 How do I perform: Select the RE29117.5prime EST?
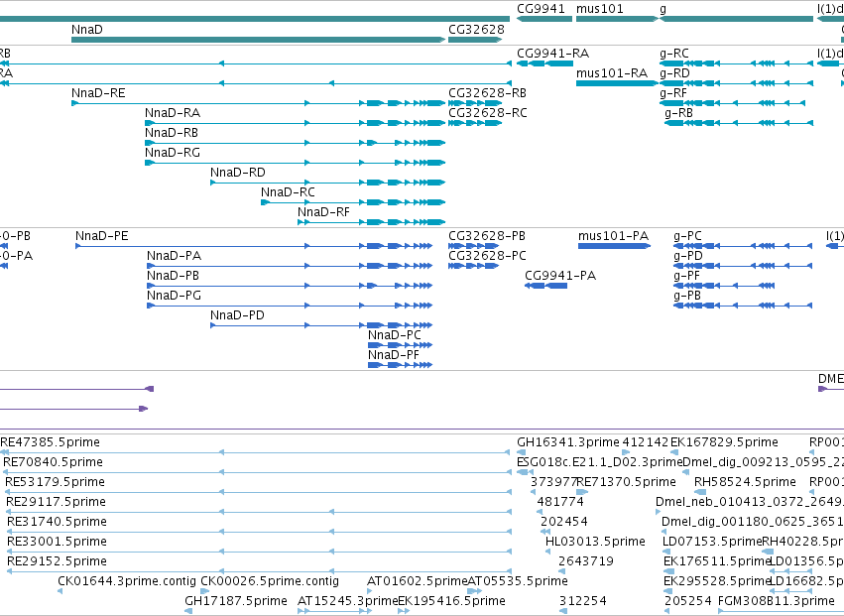tap(259, 512)
